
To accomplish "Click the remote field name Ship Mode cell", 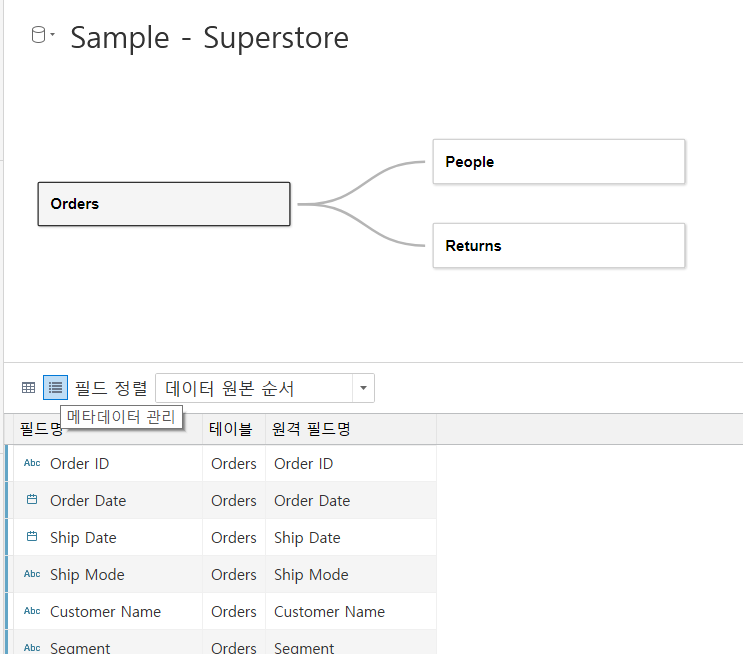I will click(x=351, y=574).
